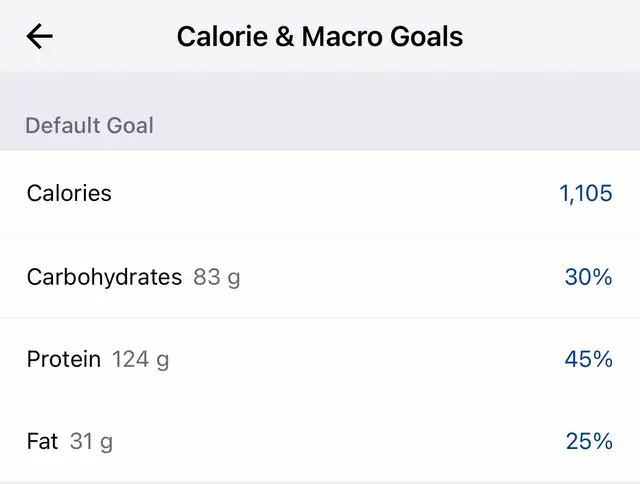This screenshot has height=484, width=640.
Task: Change the 25% fat percentage
Action: (x=588, y=441)
